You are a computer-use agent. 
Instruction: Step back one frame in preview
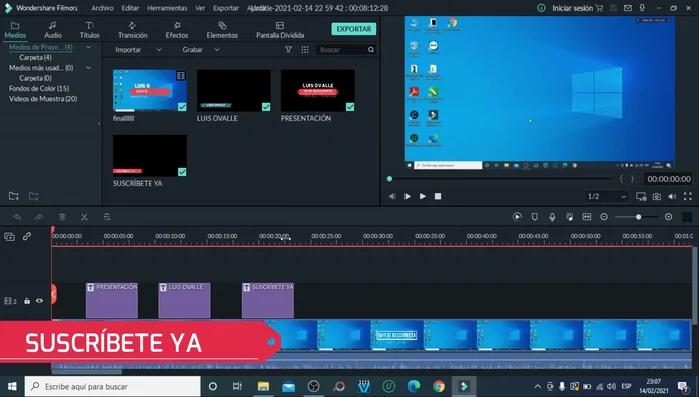[392, 196]
